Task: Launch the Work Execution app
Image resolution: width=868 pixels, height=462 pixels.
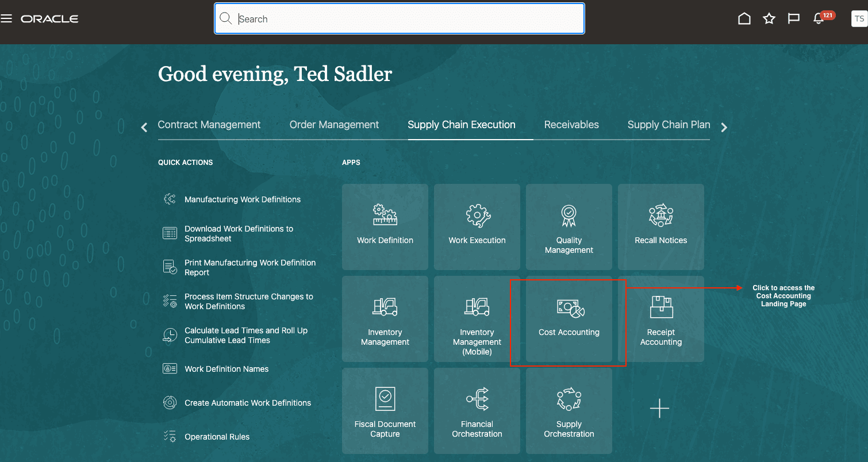Action: click(477, 227)
